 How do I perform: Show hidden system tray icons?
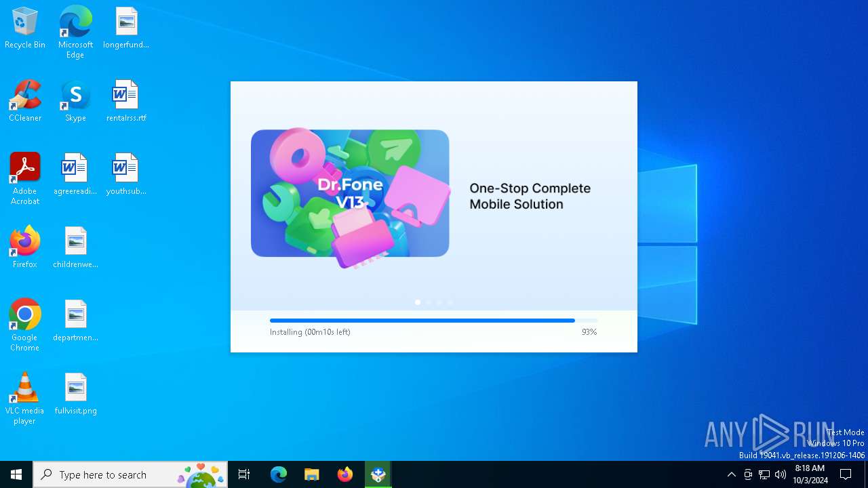731,474
